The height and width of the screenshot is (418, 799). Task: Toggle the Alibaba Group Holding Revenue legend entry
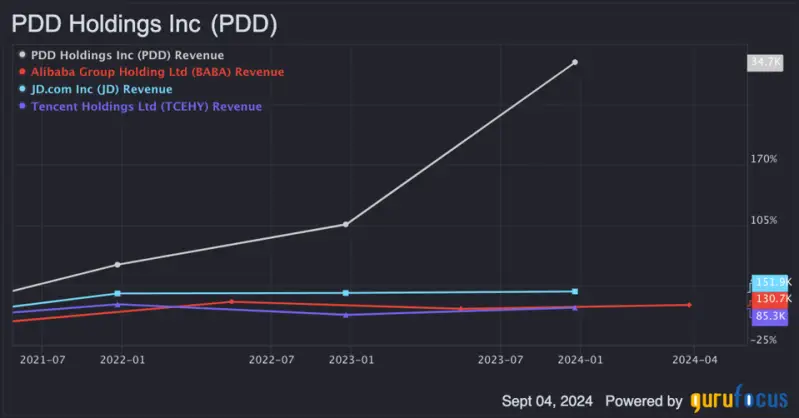(152, 72)
